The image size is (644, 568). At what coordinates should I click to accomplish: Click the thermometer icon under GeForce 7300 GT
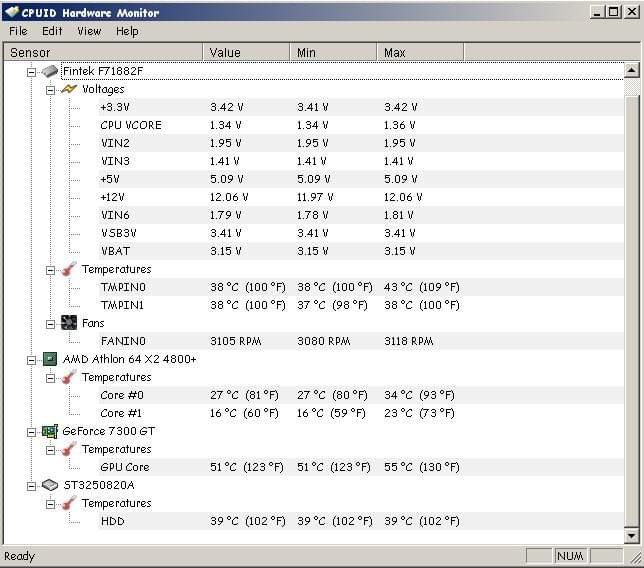[69, 449]
